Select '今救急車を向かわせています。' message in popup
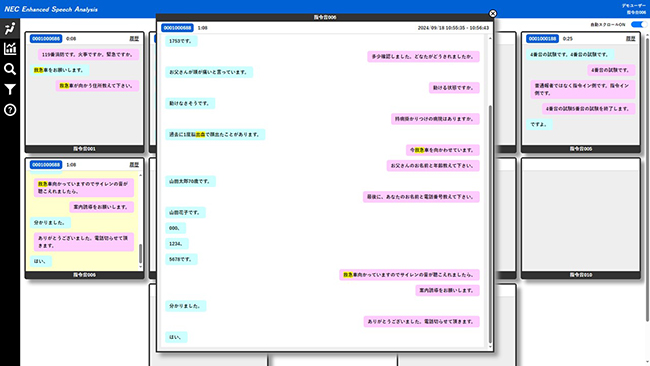The image size is (650, 366). (442, 150)
